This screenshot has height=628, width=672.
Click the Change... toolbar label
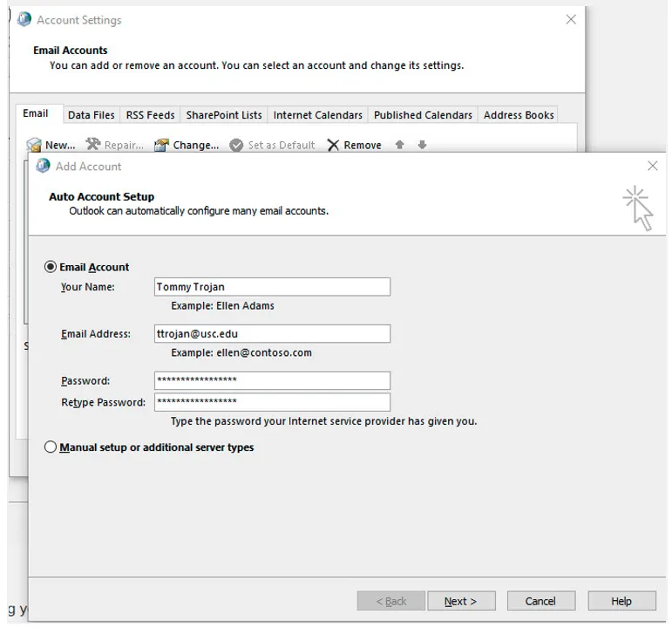pos(196,146)
